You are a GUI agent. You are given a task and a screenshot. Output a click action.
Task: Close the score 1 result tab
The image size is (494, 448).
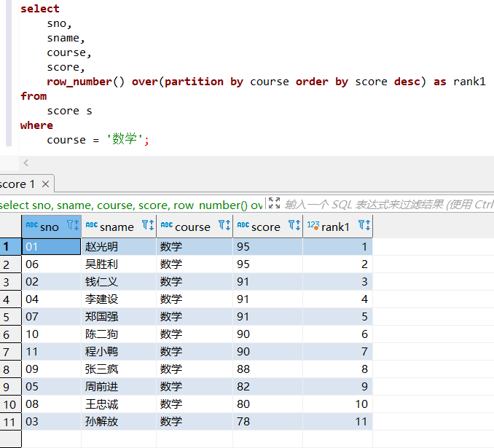pyautogui.click(x=45, y=184)
